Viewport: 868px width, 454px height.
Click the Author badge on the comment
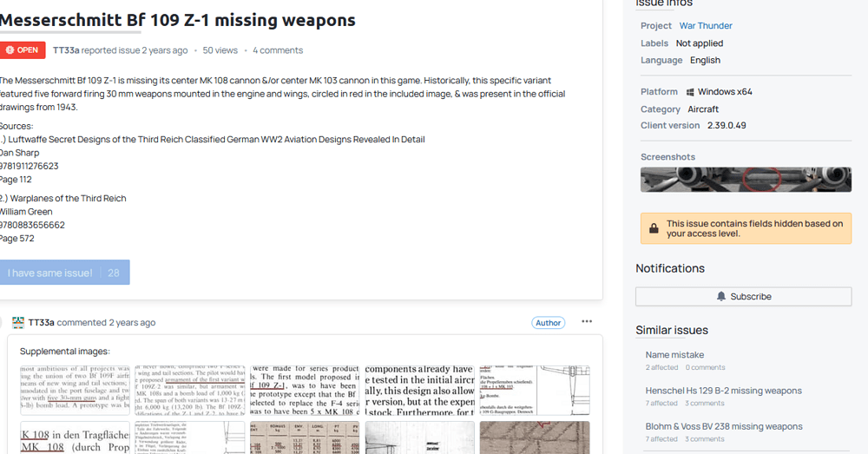tap(548, 323)
